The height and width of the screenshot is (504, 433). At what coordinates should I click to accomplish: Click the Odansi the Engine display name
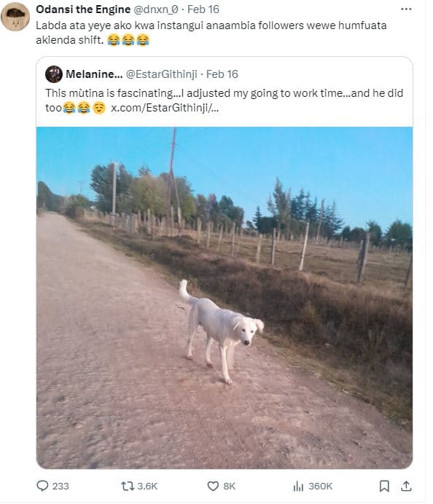coord(83,9)
